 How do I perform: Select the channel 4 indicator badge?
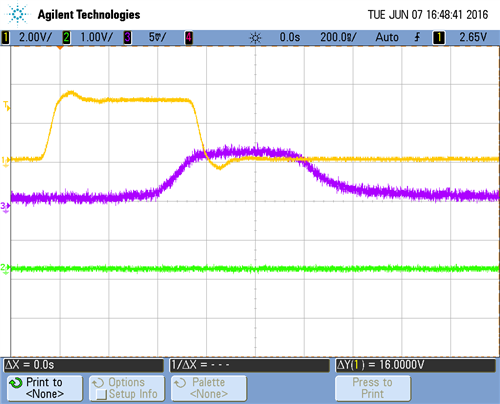[189, 37]
